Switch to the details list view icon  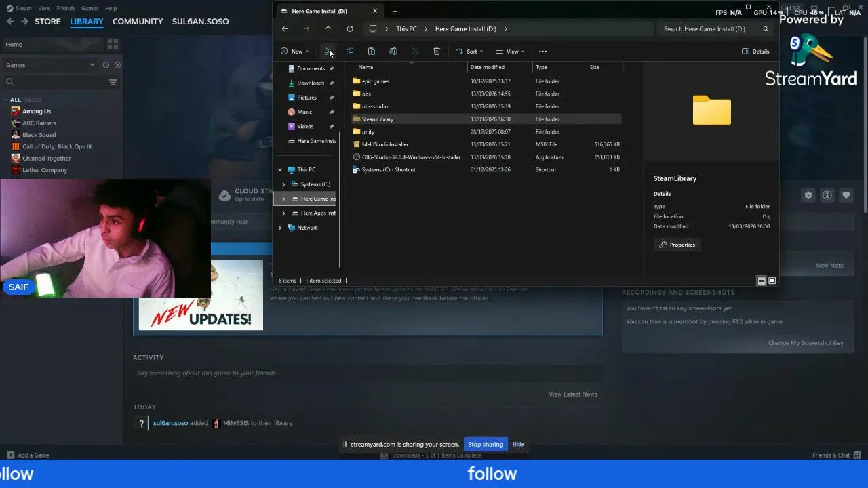pos(762,281)
